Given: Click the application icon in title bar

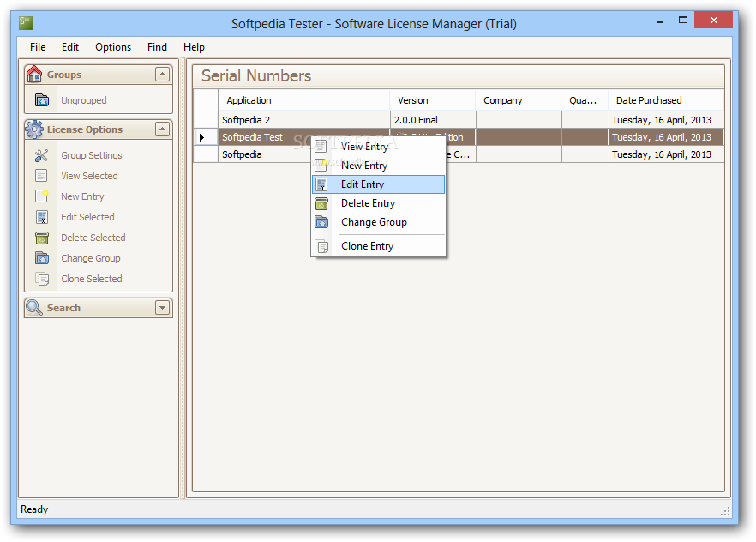Looking at the screenshot, I should 26,23.
